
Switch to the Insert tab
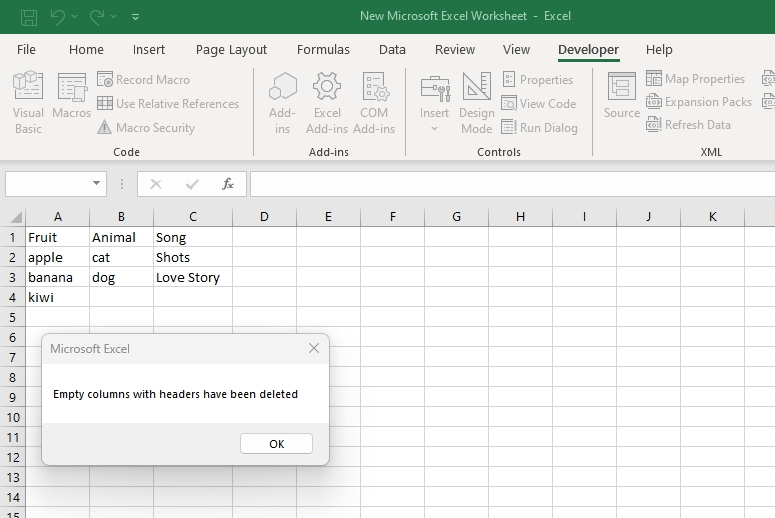tap(149, 49)
